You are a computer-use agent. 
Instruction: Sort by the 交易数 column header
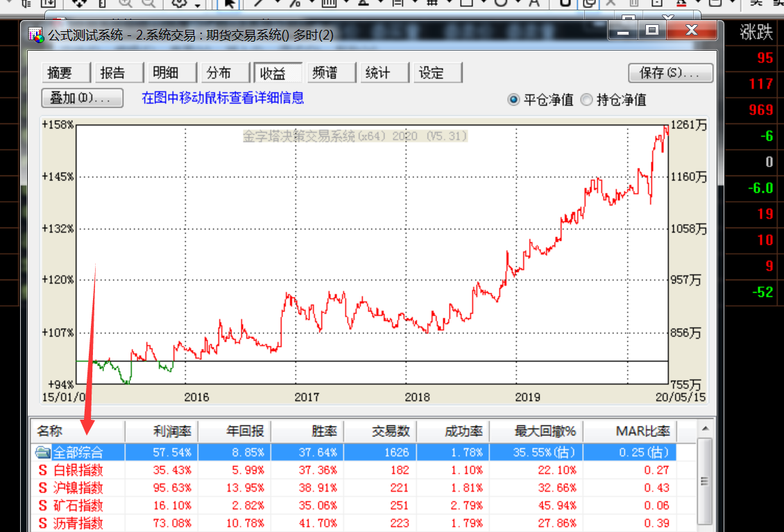click(380, 431)
